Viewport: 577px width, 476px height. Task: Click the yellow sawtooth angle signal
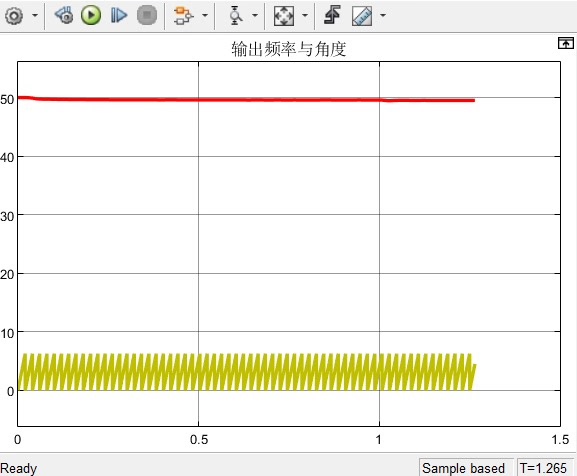[x=247, y=372]
